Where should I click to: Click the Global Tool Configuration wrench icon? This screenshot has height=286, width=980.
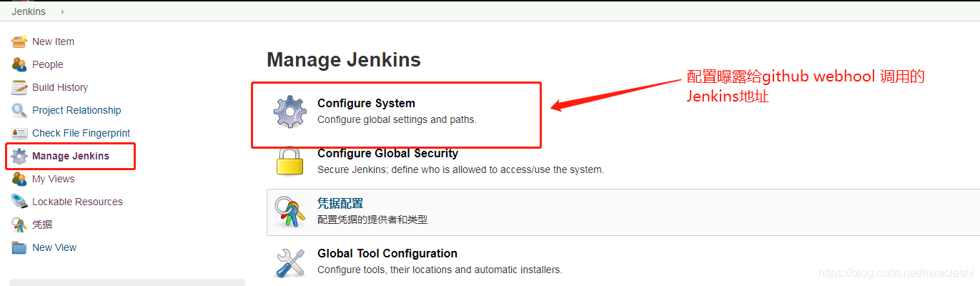[290, 262]
